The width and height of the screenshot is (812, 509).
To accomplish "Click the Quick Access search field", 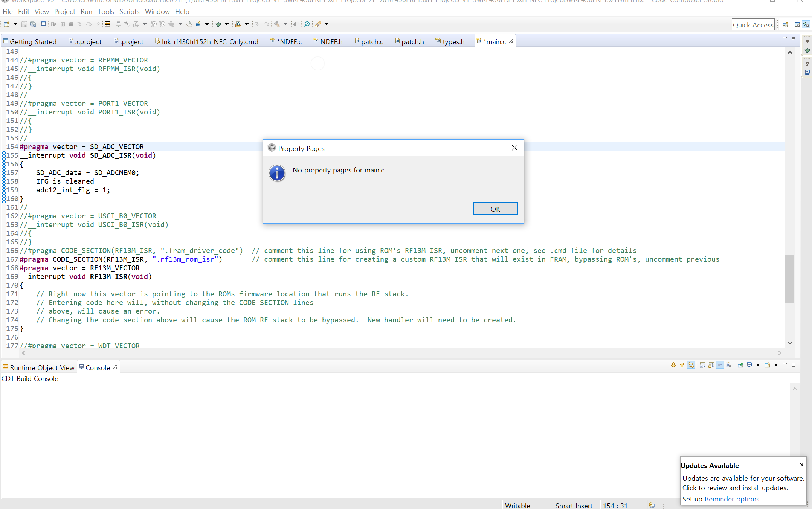I will (753, 25).
